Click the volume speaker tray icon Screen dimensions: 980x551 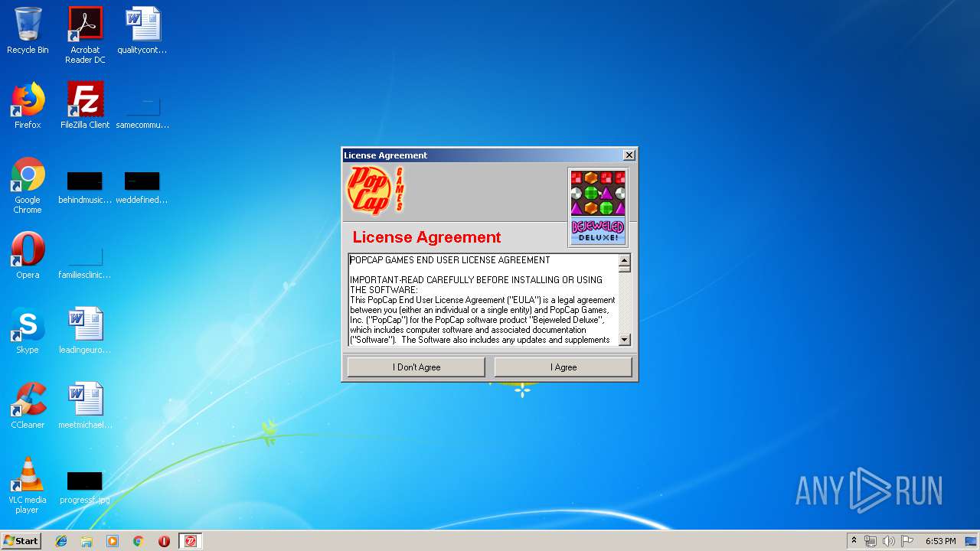888,541
